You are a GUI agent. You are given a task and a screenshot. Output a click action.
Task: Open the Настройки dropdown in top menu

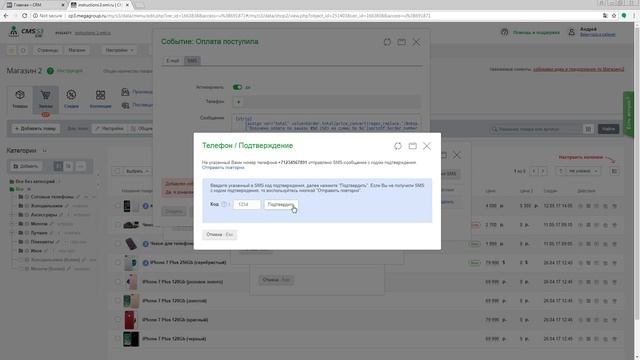coord(119,50)
